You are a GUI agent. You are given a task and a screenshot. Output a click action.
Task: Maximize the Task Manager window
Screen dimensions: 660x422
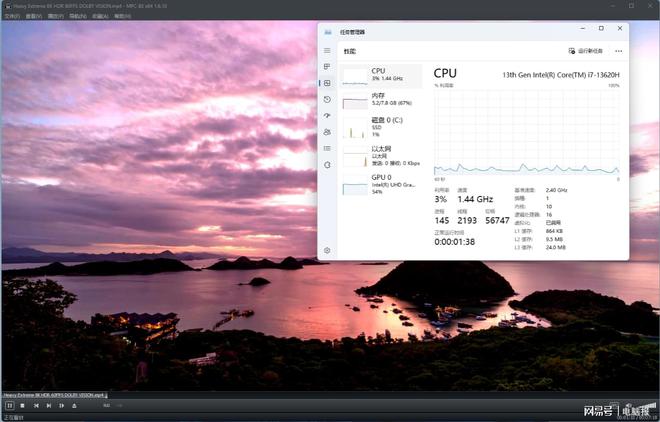point(601,28)
